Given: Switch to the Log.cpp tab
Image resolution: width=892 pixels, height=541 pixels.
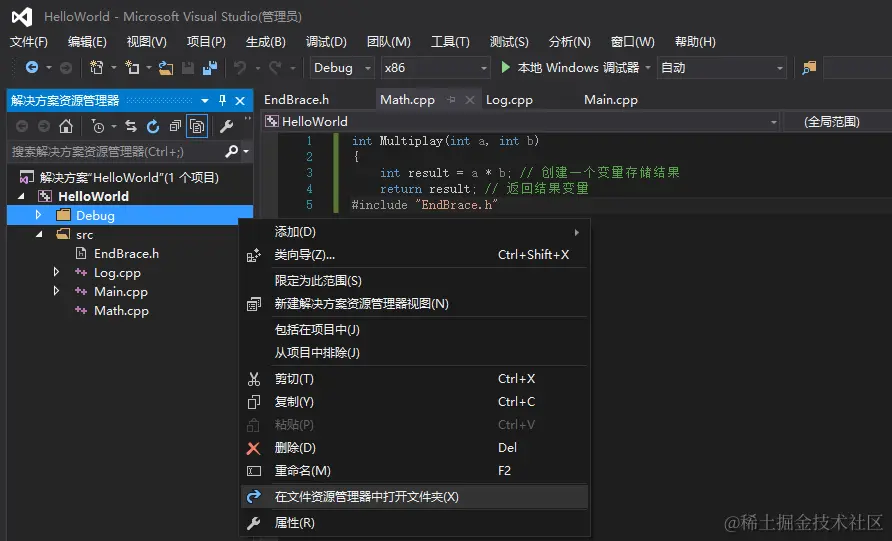Looking at the screenshot, I should (x=509, y=100).
